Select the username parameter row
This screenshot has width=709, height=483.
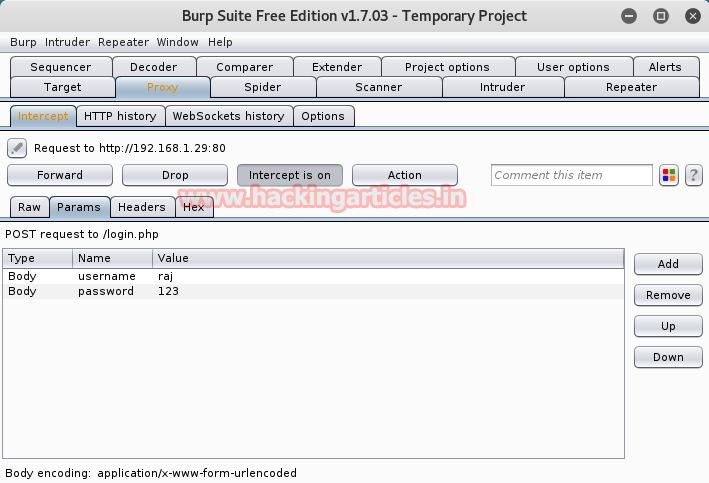(313, 276)
